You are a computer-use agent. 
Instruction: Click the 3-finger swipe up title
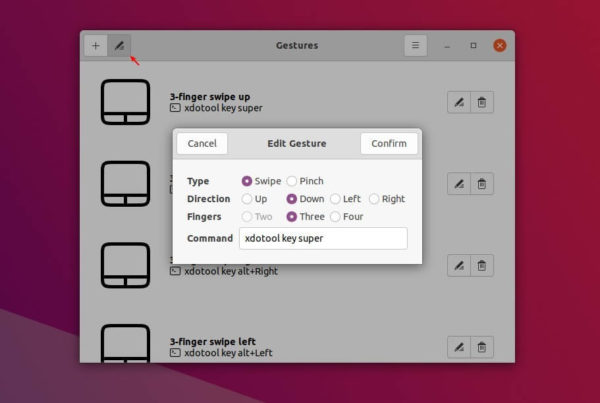210,97
